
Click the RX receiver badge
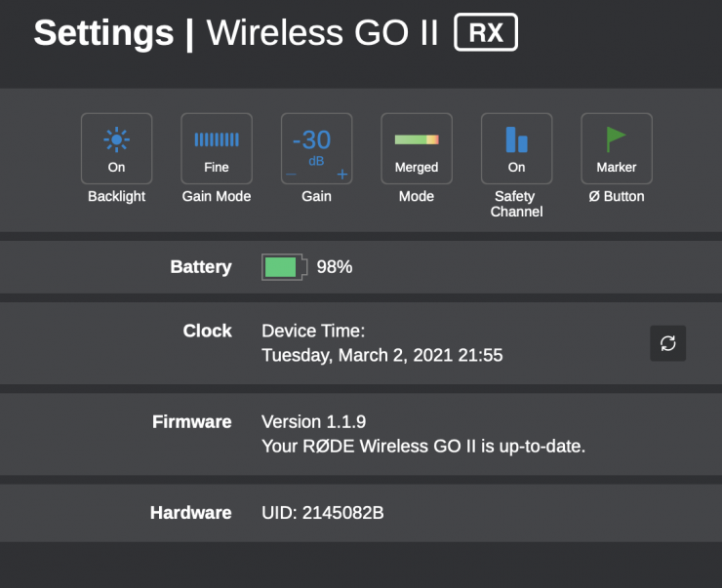(x=486, y=33)
